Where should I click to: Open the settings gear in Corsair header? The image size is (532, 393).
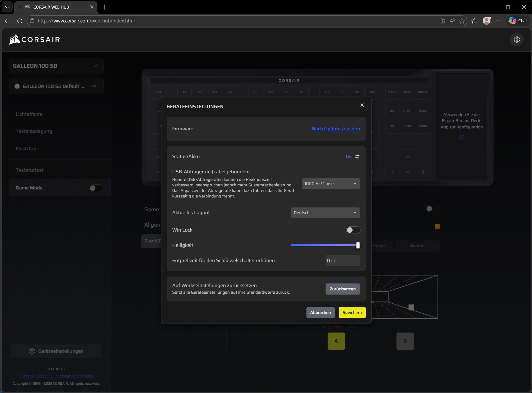point(517,39)
